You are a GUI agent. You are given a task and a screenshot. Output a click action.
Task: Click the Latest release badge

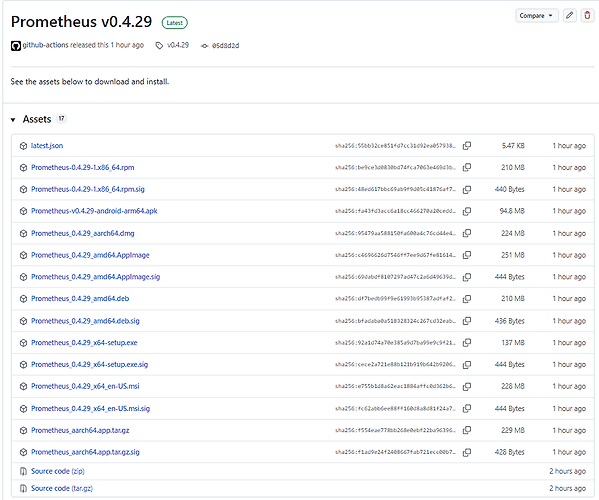coord(175,23)
